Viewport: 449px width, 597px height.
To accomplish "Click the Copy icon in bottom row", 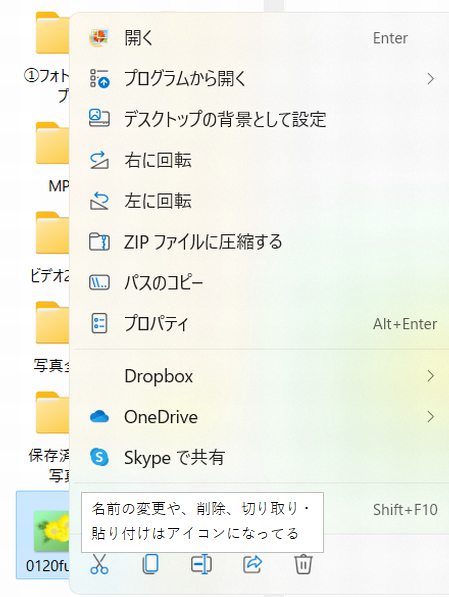I will coord(150,564).
